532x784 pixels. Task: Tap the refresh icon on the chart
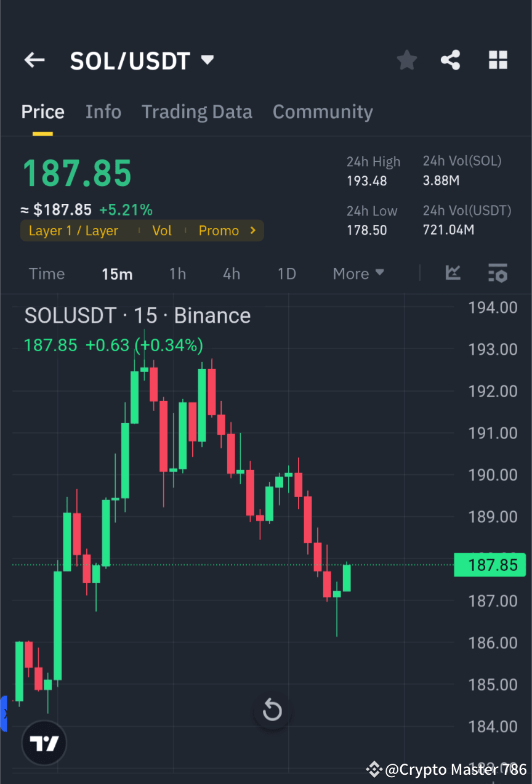point(272,710)
